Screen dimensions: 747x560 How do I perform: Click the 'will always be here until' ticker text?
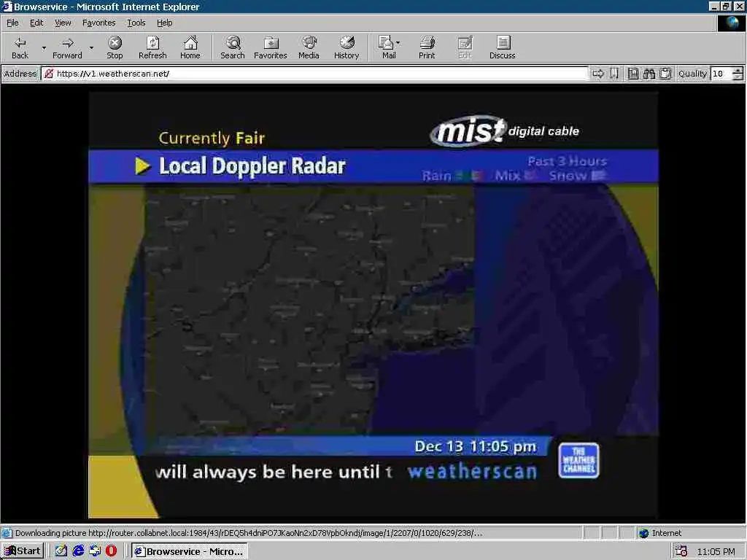(x=268, y=472)
